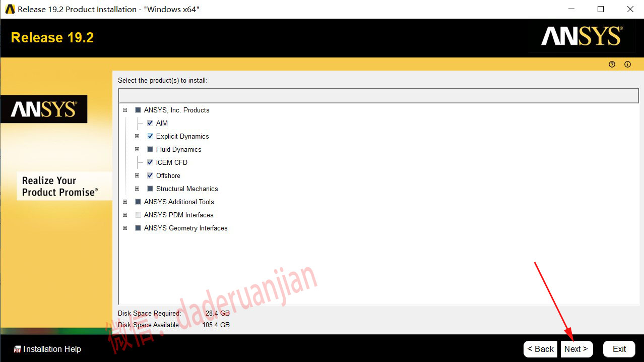Click the gray header bar above the product tree

coord(379,95)
